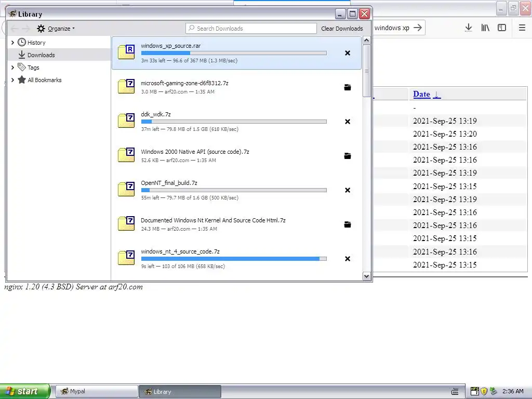Select Tags in the Library sidebar
This screenshot has height=399, width=532.
tap(59, 68)
